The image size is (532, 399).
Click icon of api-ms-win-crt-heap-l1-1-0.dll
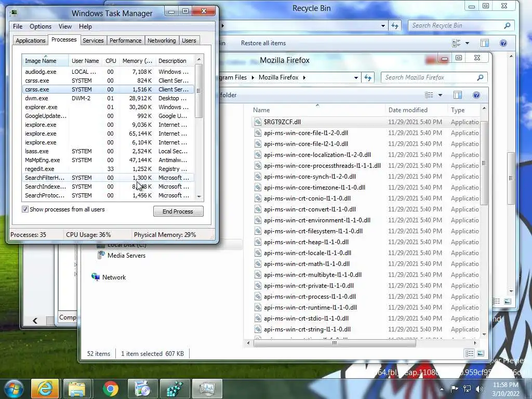click(258, 242)
